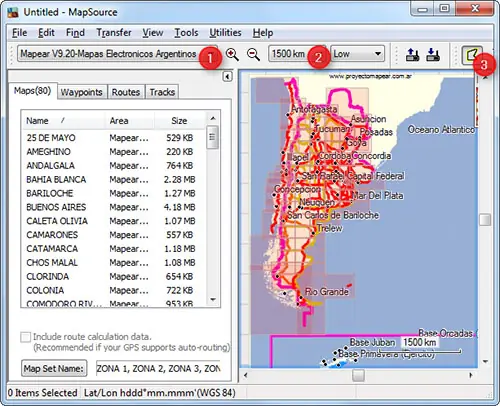Click the Map Set Name button

click(54, 368)
